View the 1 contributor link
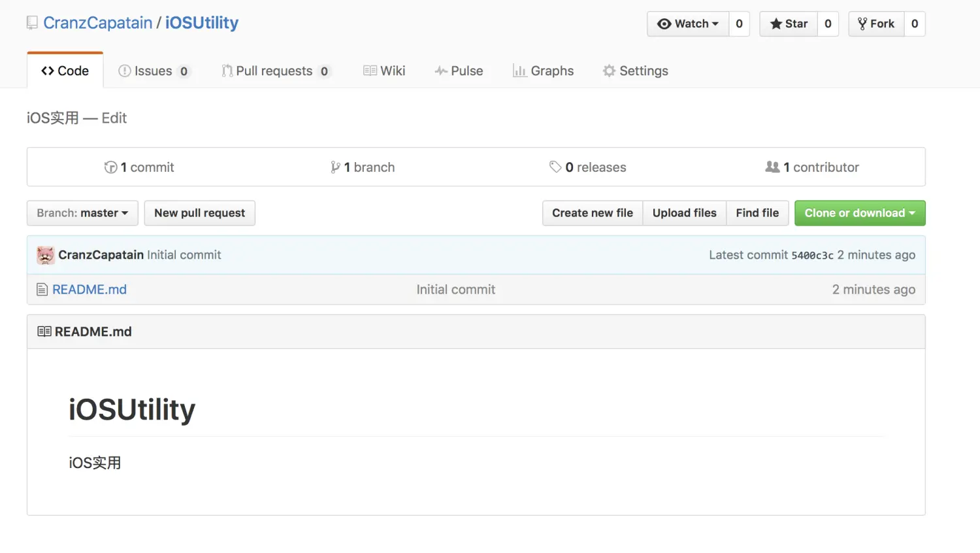Image resolution: width=980 pixels, height=553 pixels. coord(821,167)
